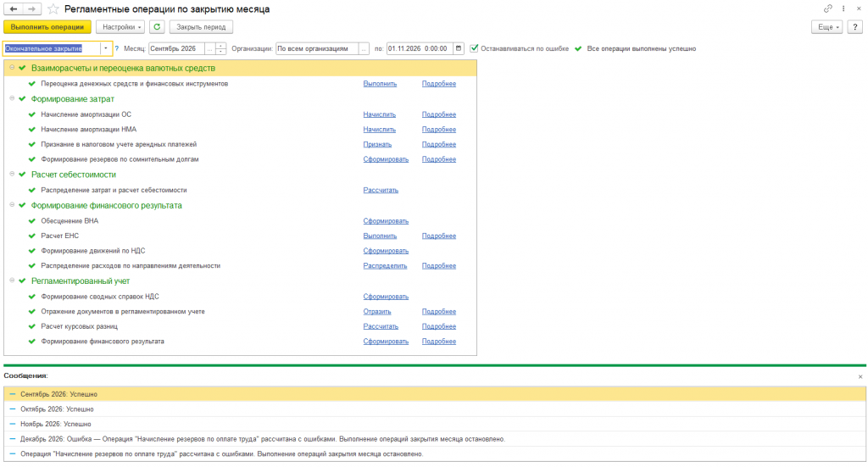
Task: Click the 'Выполнить операции' button
Action: pos(47,26)
